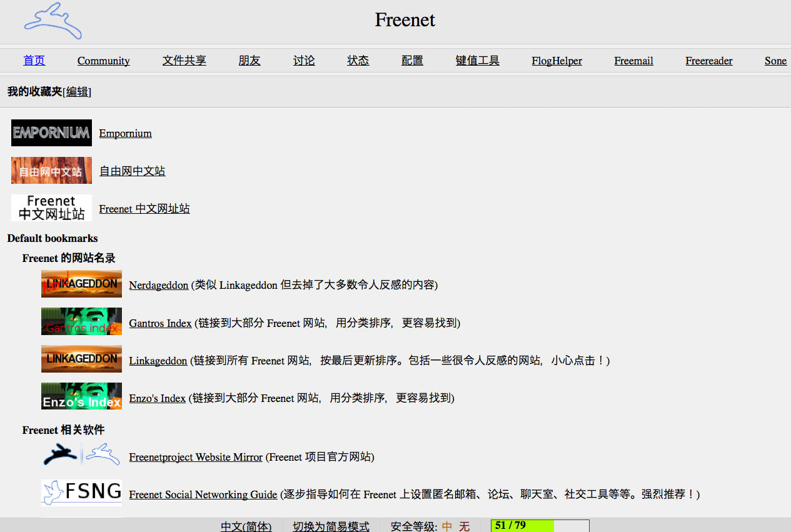Click the 51 / 79 peers progress bar
This screenshot has height=532, width=791.
(x=540, y=526)
